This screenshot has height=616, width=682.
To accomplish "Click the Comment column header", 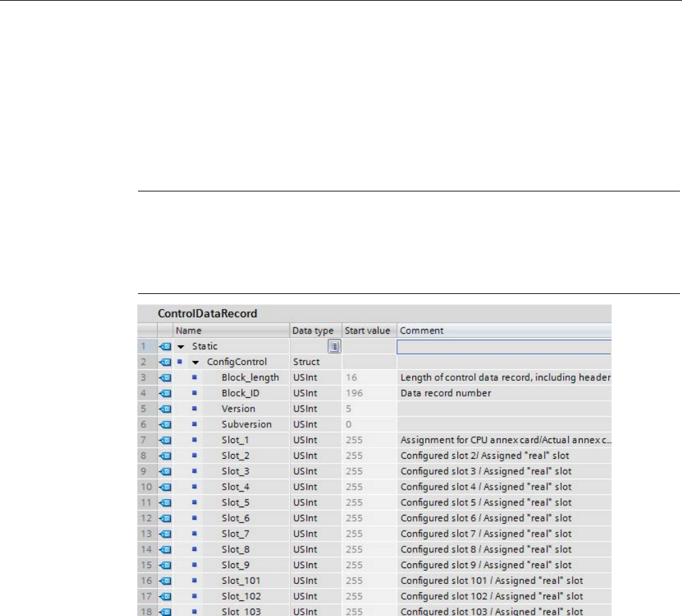I will 504,331.
